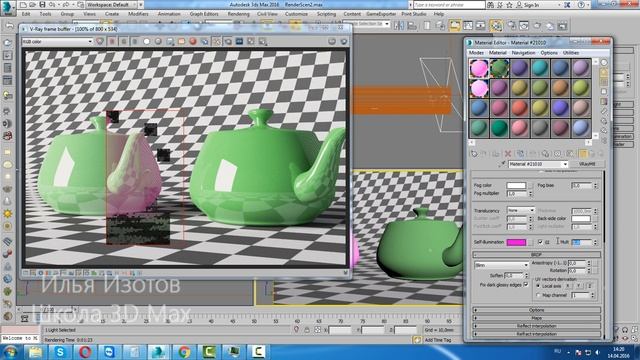The image size is (640, 360).
Task: Open the Rendering menu
Action: [x=238, y=14]
